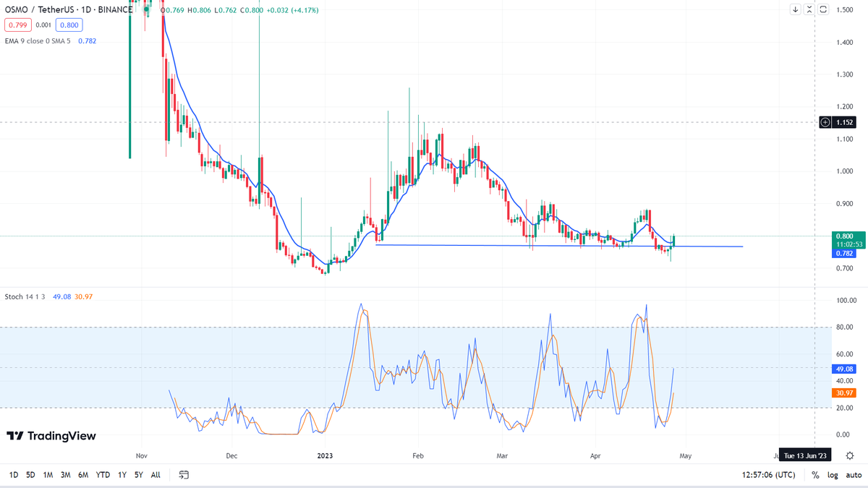Toggle log scale mode
Viewport: 868px width, 488px height.
coord(833,475)
